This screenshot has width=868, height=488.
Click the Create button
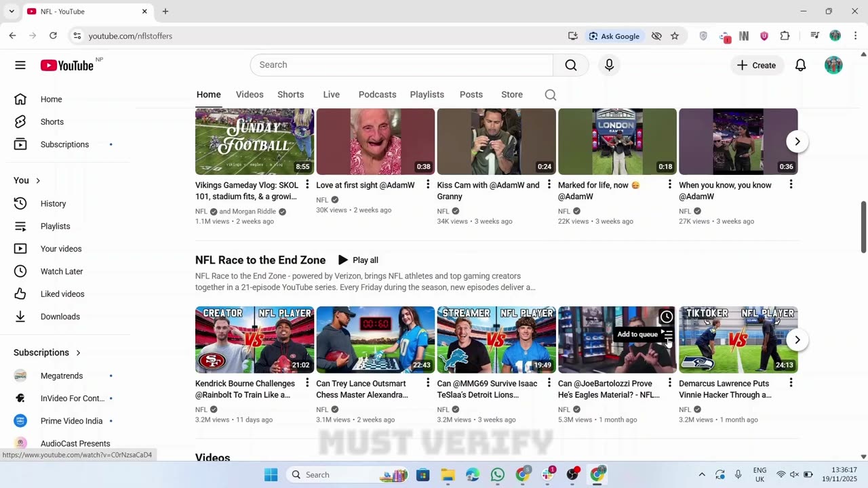[757, 65]
